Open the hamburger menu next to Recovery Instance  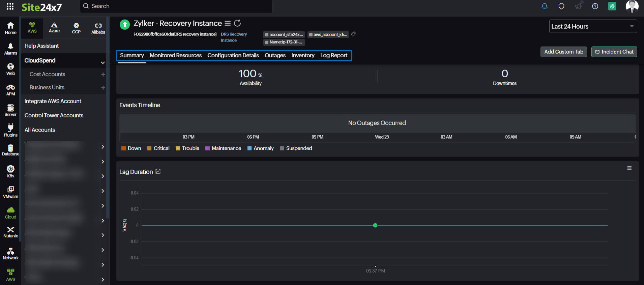(228, 23)
